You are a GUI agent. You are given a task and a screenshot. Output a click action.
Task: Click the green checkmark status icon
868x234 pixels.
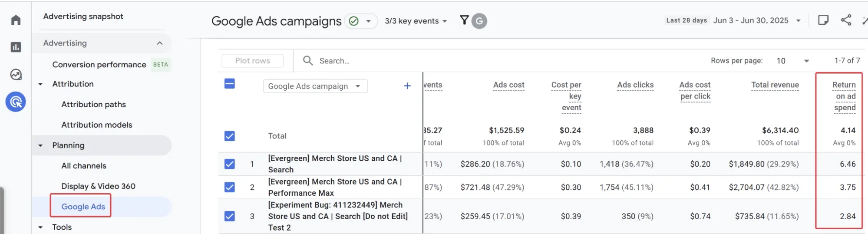coord(354,21)
